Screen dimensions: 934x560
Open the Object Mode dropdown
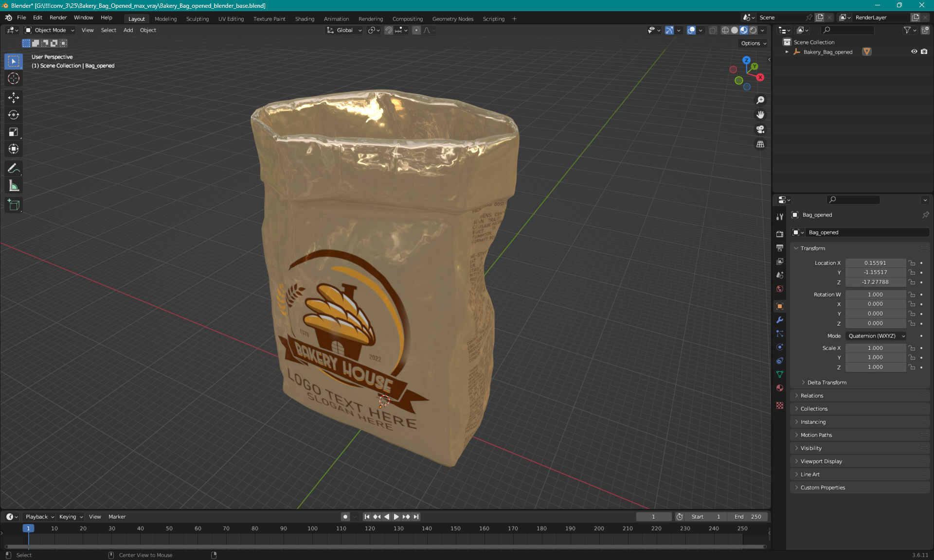click(50, 30)
